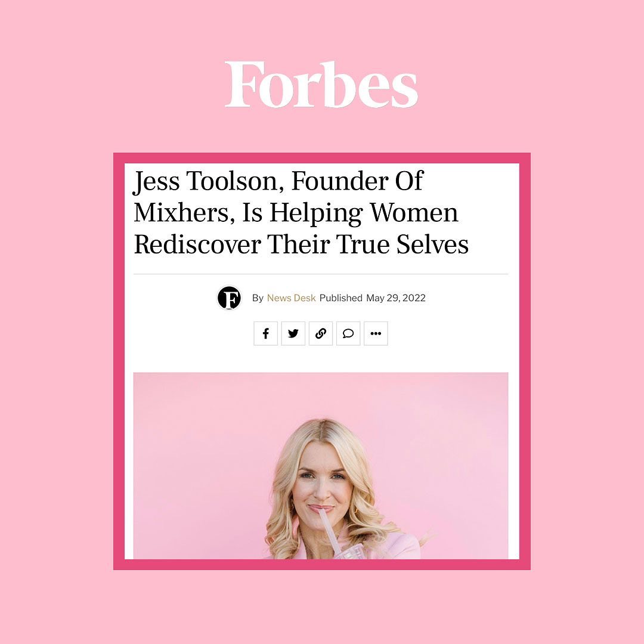Share the article on Twitter

pyautogui.click(x=293, y=333)
